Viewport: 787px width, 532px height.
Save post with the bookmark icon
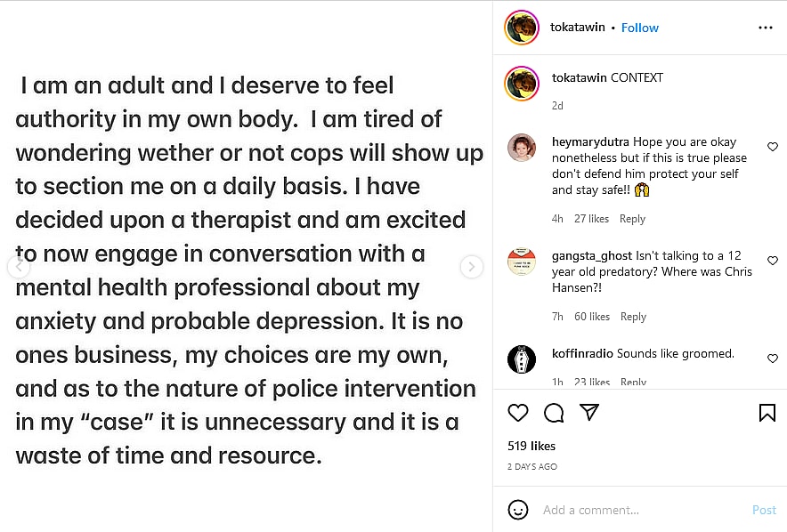(767, 413)
